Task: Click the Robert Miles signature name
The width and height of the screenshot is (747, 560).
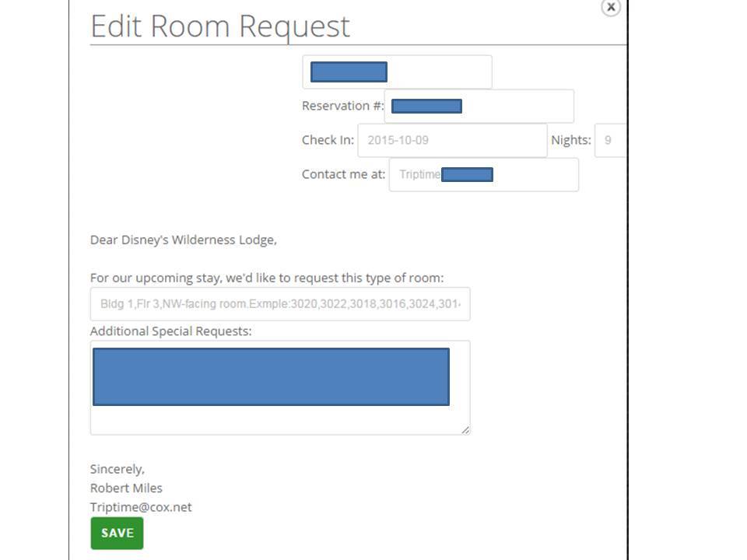Action: point(126,488)
